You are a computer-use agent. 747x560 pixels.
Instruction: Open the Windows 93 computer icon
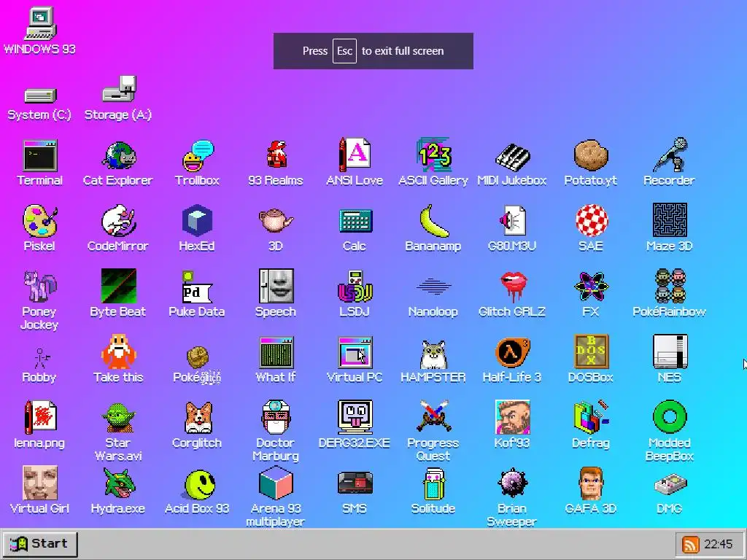click(x=40, y=24)
